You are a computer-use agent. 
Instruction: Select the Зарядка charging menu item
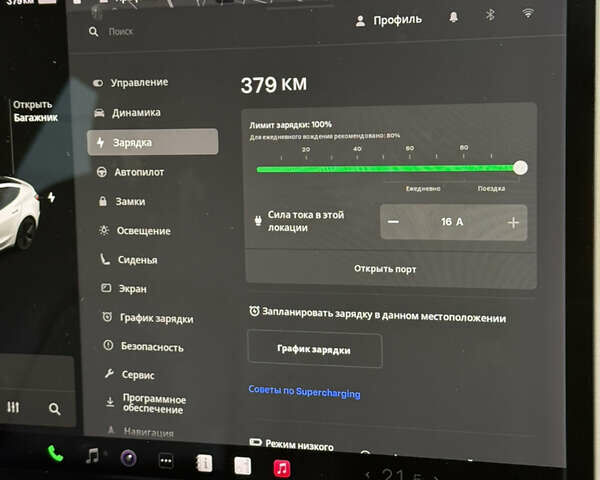click(153, 142)
